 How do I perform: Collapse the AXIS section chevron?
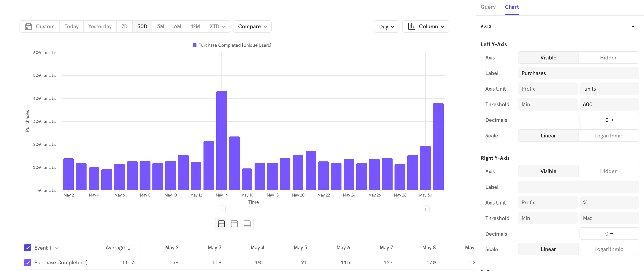point(633,27)
